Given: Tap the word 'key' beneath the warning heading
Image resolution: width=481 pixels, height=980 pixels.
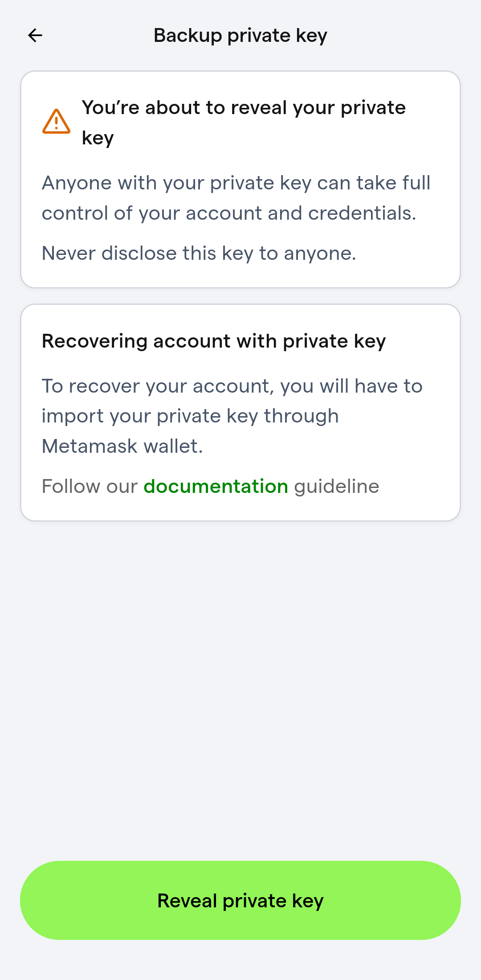Looking at the screenshot, I should [x=98, y=139].
